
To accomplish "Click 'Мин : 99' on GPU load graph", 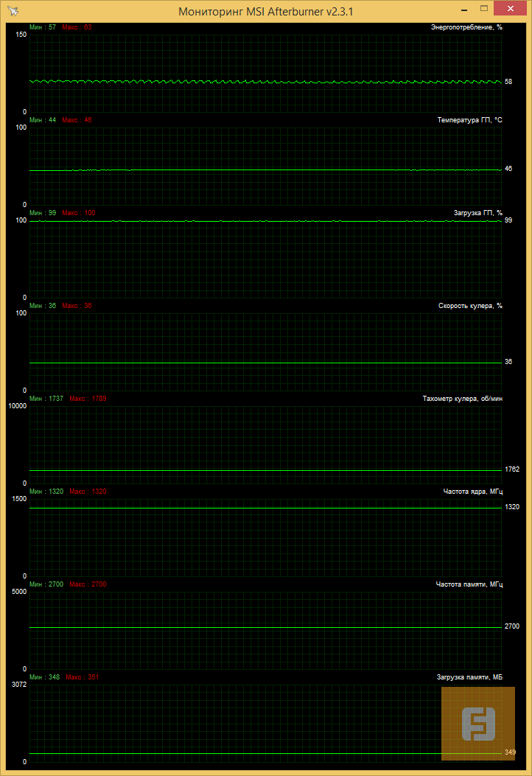I will pyautogui.click(x=43, y=213).
